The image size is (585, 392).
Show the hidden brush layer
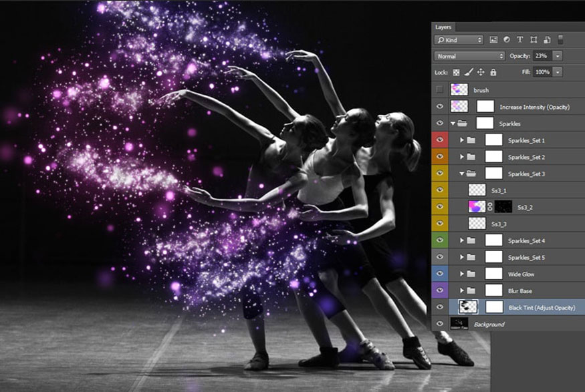click(x=440, y=89)
